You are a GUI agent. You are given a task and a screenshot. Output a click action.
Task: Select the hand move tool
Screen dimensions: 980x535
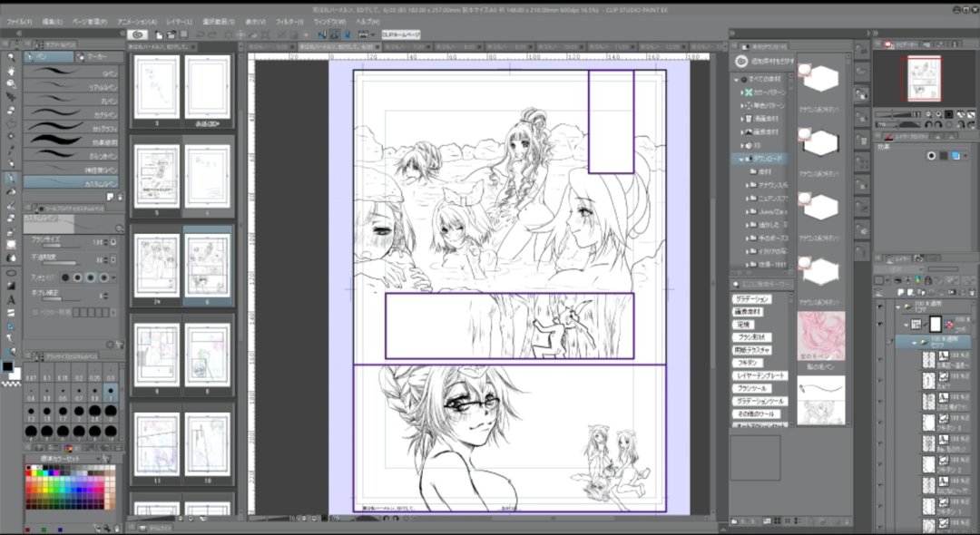point(11,71)
